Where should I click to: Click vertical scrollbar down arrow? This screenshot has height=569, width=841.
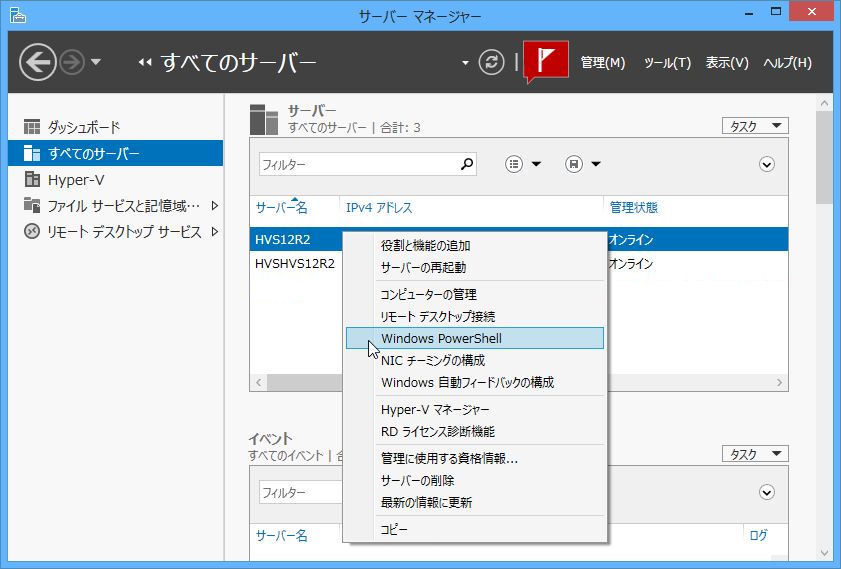pos(824,553)
